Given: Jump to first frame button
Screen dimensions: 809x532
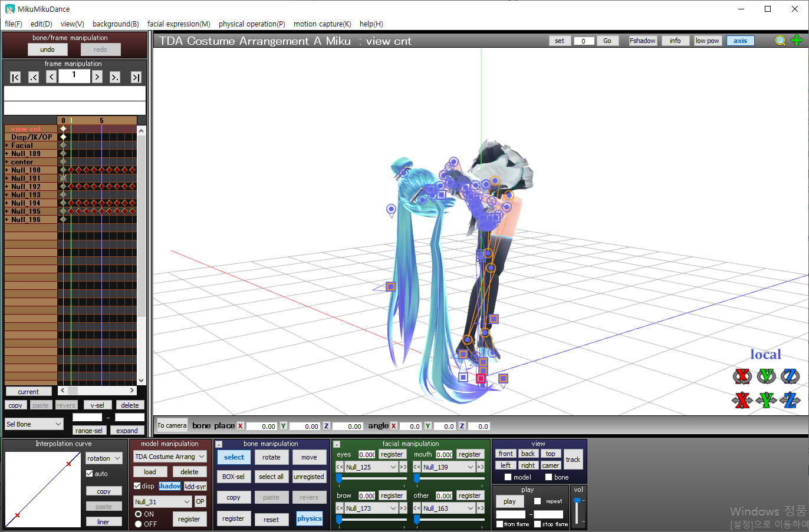Looking at the screenshot, I should coord(15,77).
